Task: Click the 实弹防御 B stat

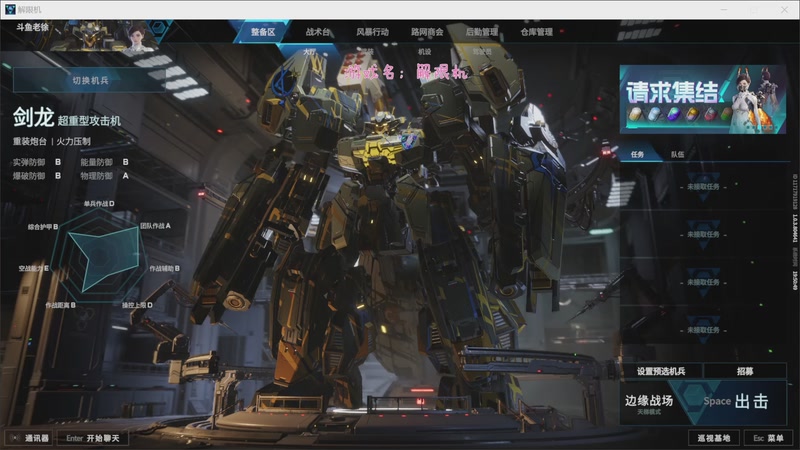Action: pyautogui.click(x=37, y=162)
